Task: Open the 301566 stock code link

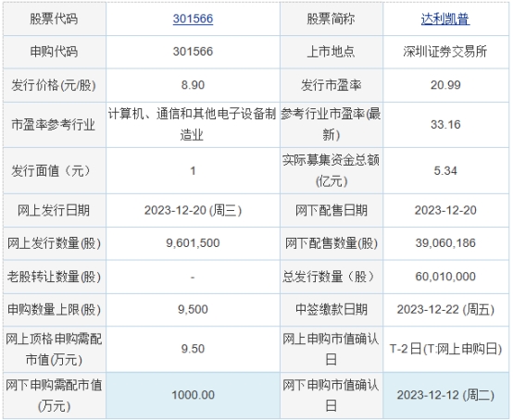Action: click(x=193, y=19)
